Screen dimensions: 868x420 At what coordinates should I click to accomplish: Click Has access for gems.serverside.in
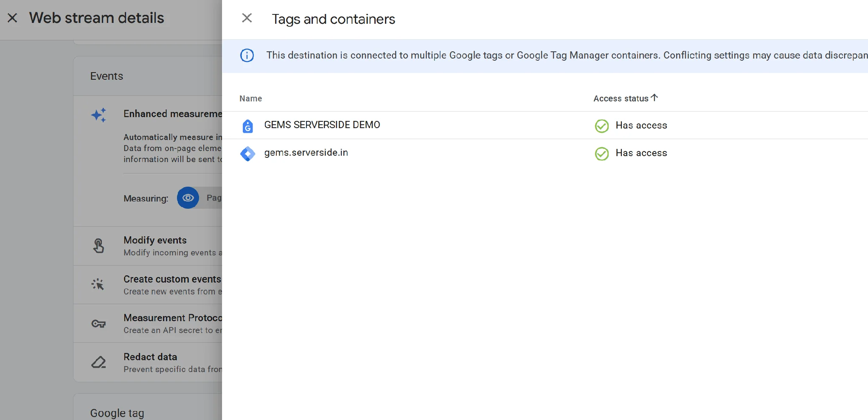[x=641, y=153]
